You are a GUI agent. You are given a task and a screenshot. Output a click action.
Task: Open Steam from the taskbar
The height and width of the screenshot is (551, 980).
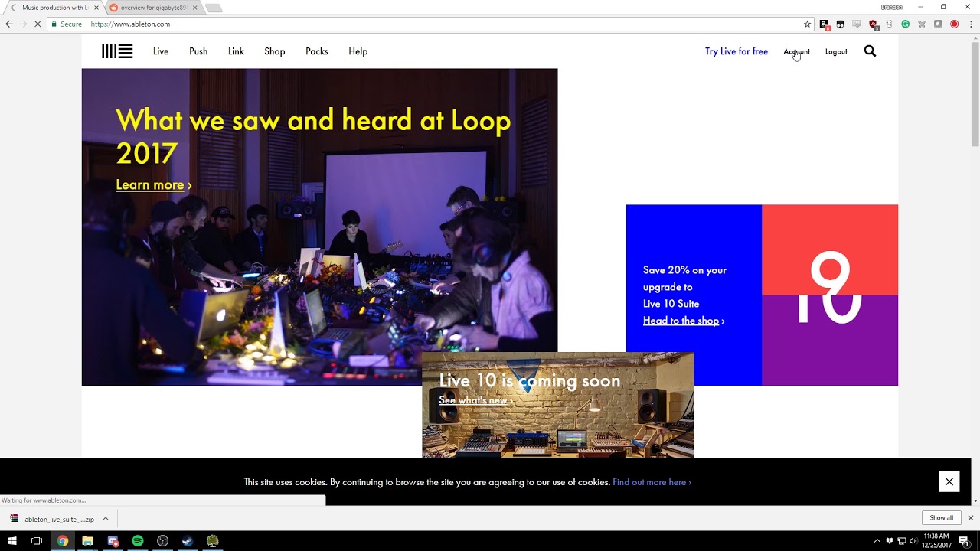(188, 541)
